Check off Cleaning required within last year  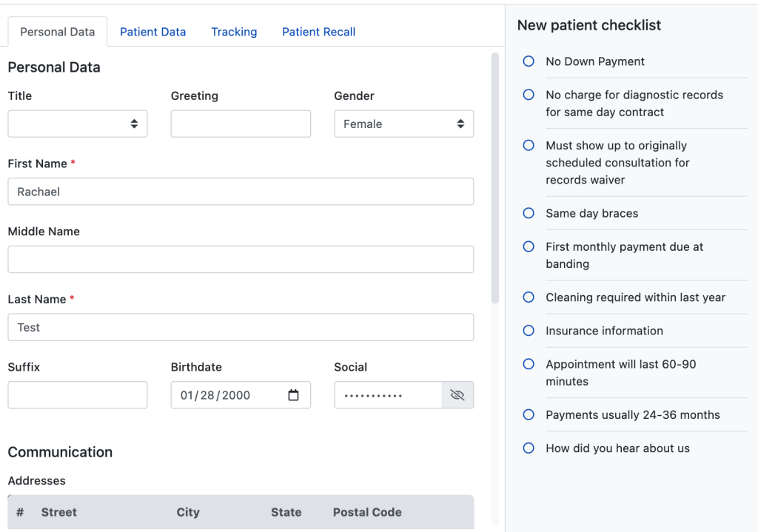tap(529, 297)
